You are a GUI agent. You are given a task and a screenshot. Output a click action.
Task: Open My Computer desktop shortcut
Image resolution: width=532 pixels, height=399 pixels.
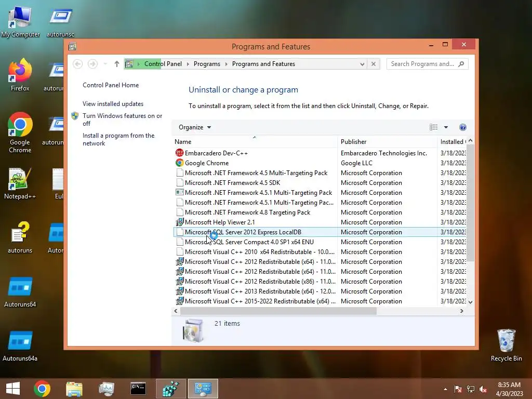[x=20, y=21]
